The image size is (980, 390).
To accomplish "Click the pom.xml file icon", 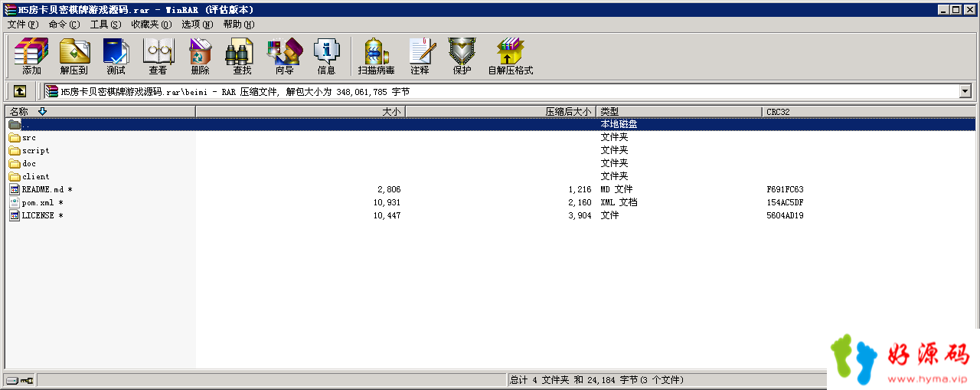I will tap(15, 202).
